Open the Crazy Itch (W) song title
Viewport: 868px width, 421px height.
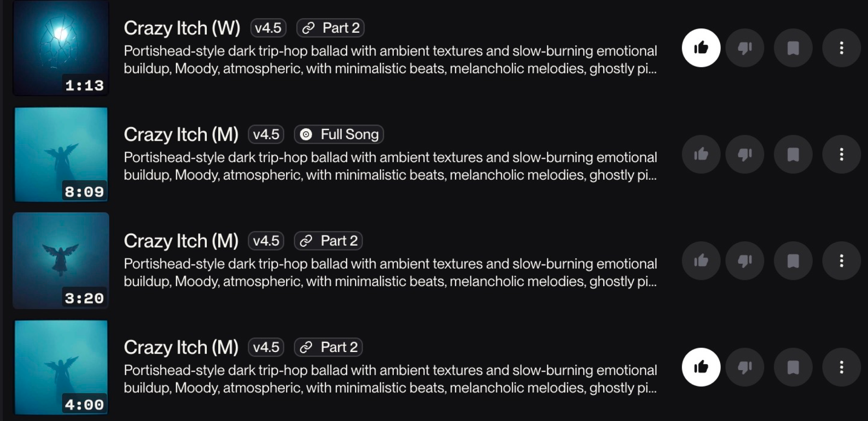click(x=182, y=28)
